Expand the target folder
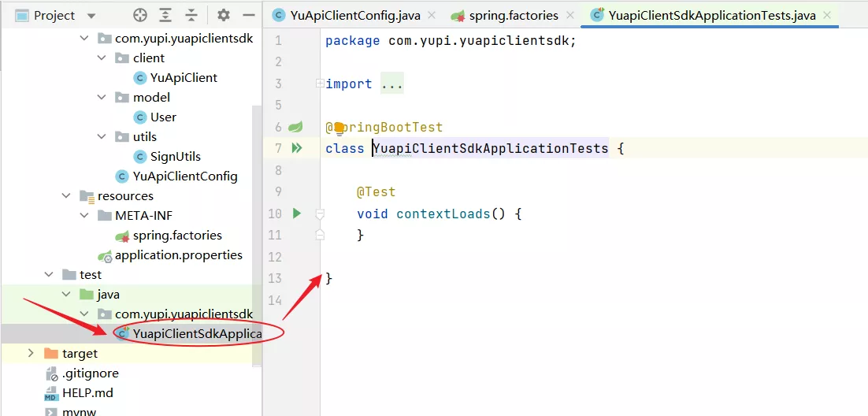 [31, 354]
